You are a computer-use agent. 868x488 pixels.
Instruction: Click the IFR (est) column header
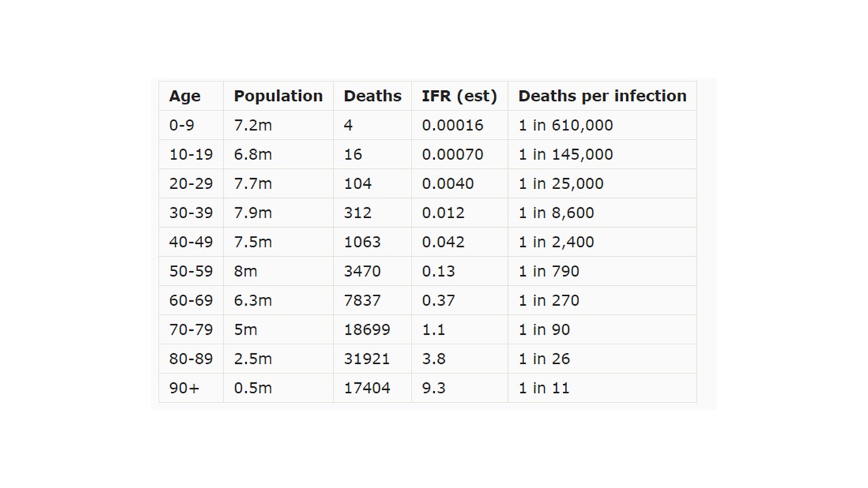click(x=459, y=96)
